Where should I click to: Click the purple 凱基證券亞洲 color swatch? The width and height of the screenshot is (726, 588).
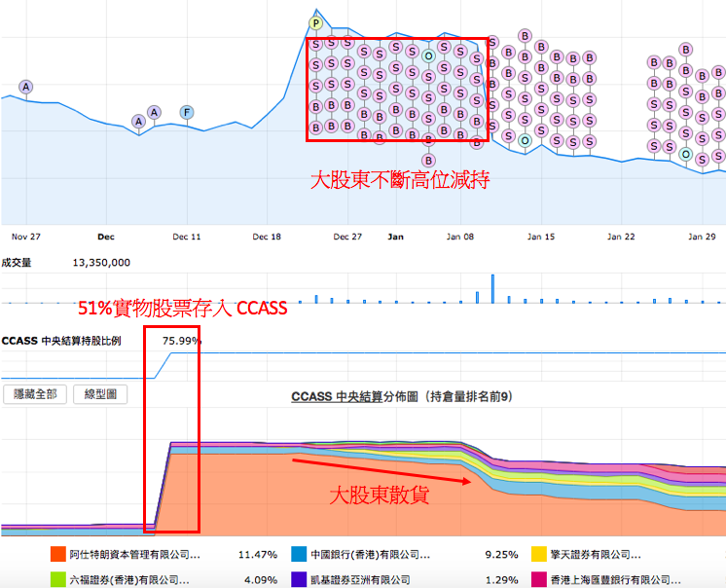click(x=300, y=579)
